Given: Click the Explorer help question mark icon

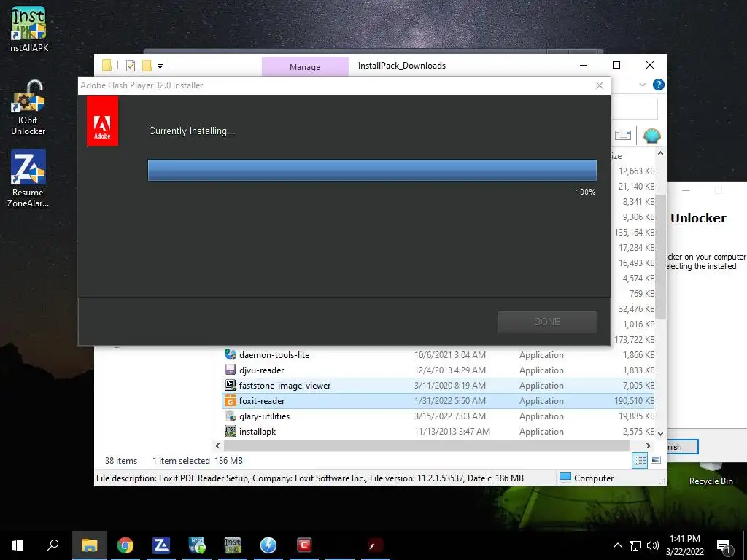Looking at the screenshot, I should [x=659, y=85].
